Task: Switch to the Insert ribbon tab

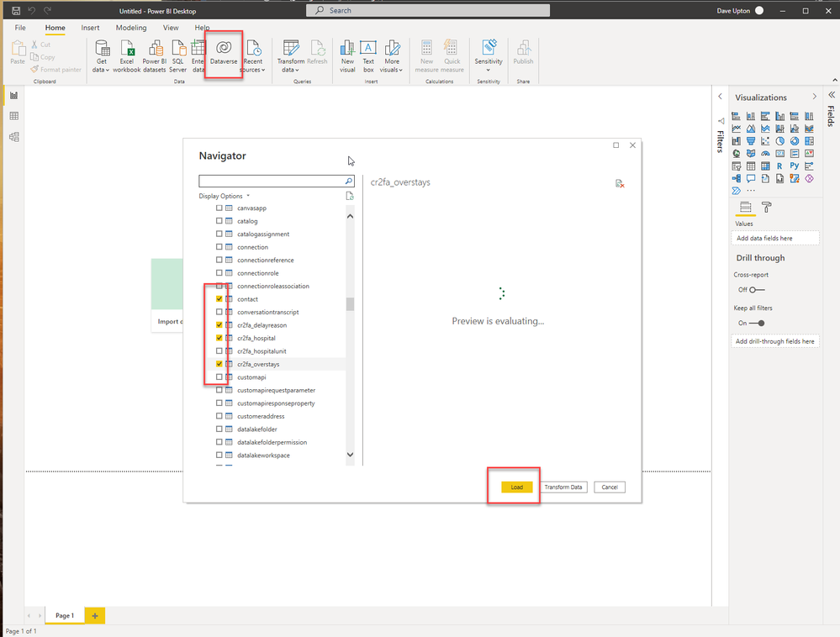Action: coord(90,27)
